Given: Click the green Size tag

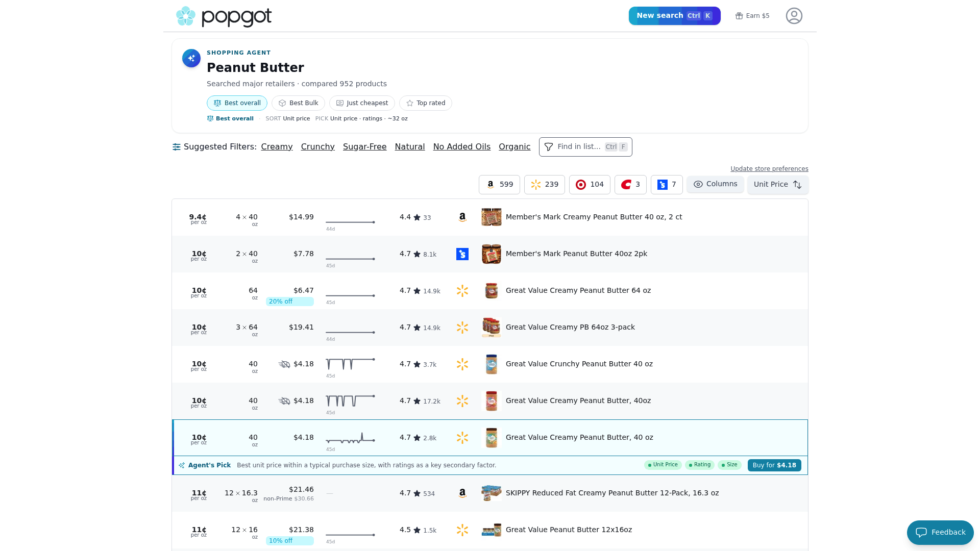Looking at the screenshot, I should click(x=729, y=465).
